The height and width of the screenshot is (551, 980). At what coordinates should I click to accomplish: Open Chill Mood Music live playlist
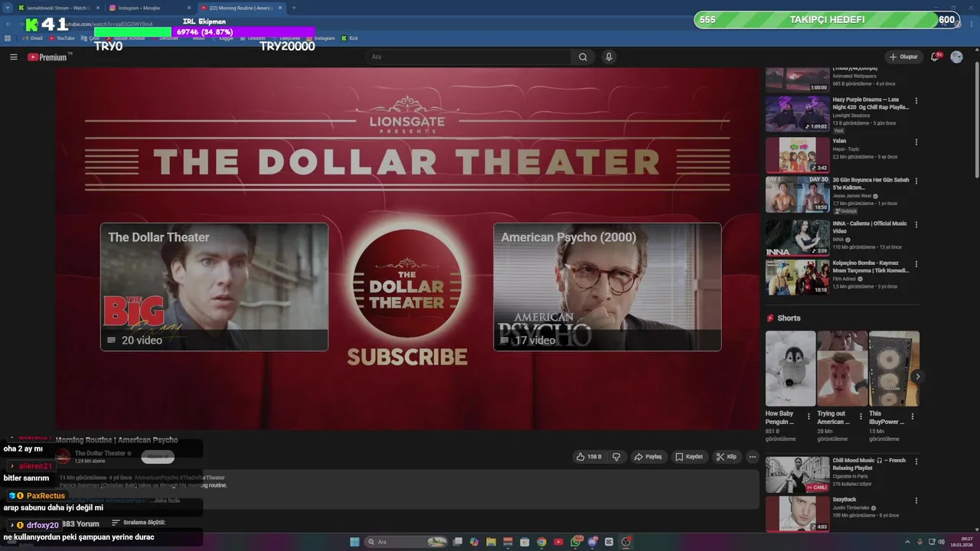(797, 474)
